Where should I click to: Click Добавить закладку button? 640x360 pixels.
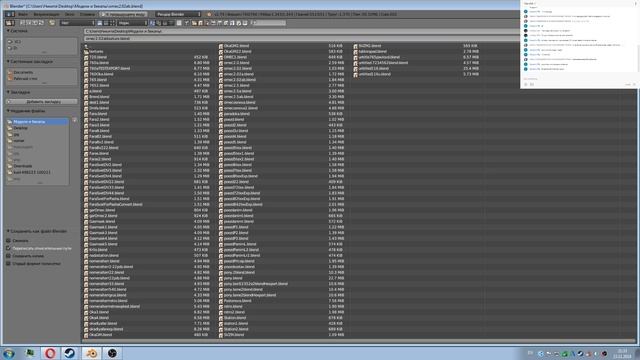click(42, 102)
